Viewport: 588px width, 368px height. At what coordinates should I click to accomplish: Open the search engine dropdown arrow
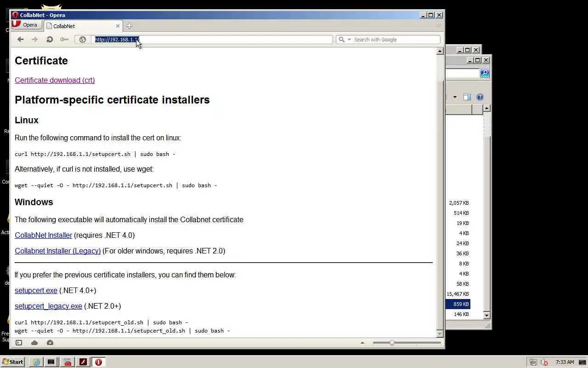tap(349, 40)
